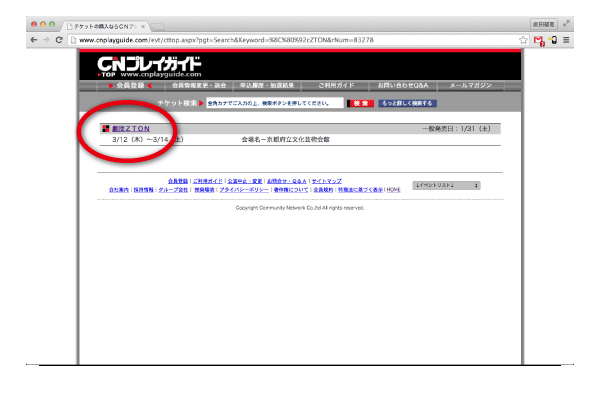Click the footer お問合せ・Q&A link
Screen dimensions: 600x400
287,181
